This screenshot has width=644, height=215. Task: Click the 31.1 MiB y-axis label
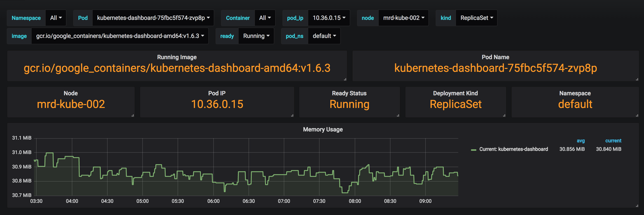[x=22, y=138]
